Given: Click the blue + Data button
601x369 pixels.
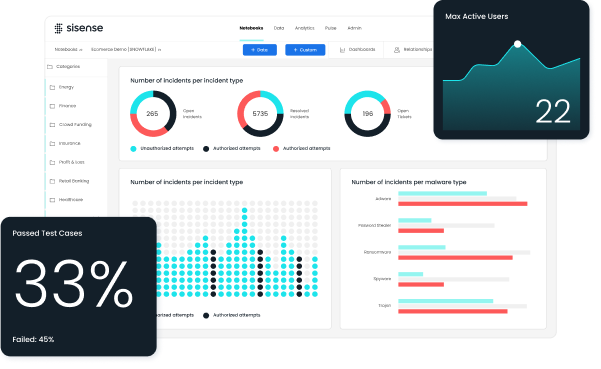Looking at the screenshot, I should (x=259, y=50).
